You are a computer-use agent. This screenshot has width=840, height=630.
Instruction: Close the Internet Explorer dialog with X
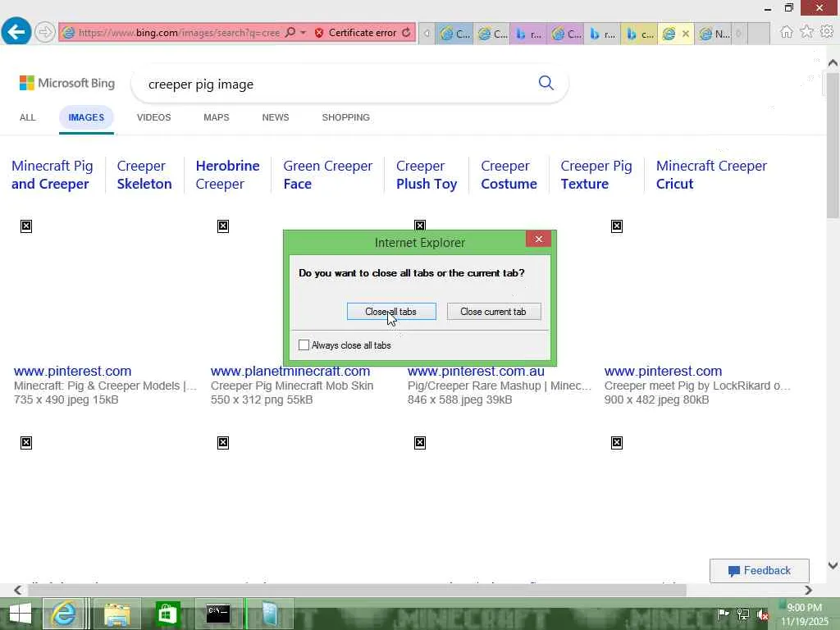click(538, 239)
